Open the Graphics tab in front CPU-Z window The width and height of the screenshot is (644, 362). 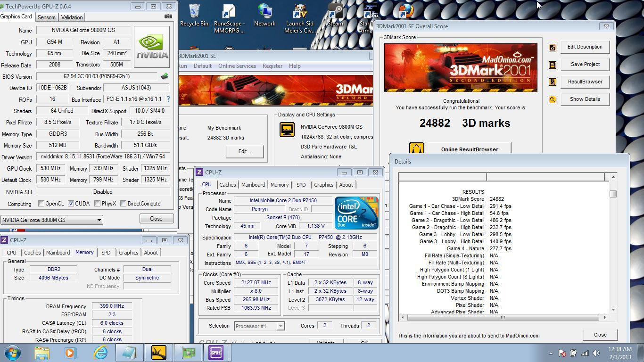323,185
